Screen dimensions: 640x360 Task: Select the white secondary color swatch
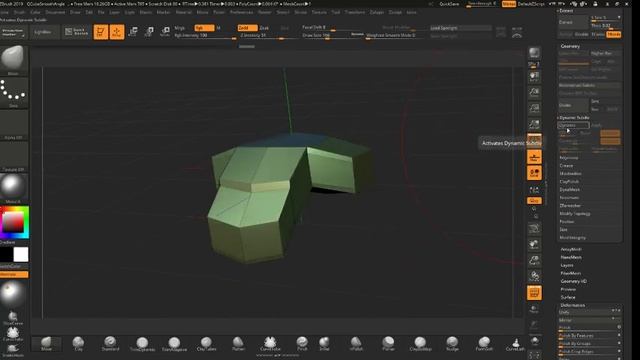click(21, 254)
